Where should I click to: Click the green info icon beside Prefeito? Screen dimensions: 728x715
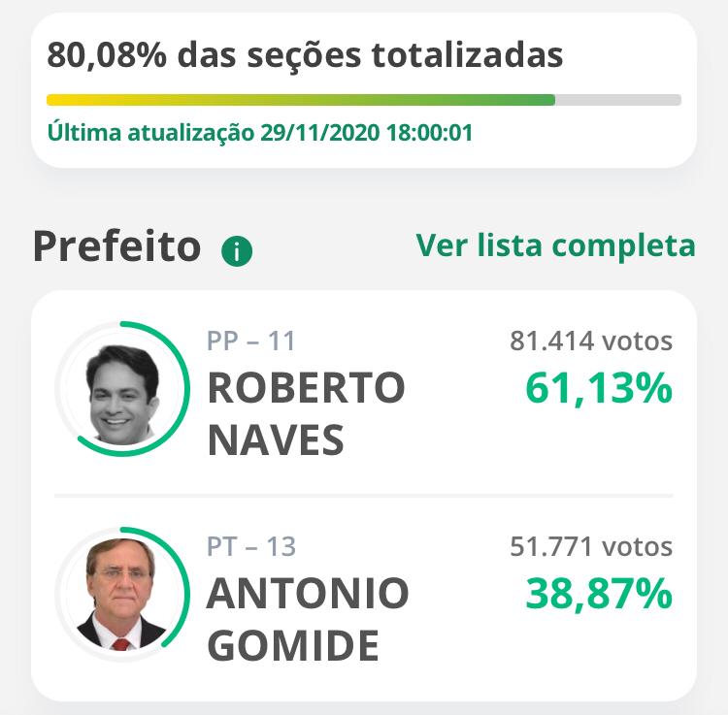click(x=237, y=251)
